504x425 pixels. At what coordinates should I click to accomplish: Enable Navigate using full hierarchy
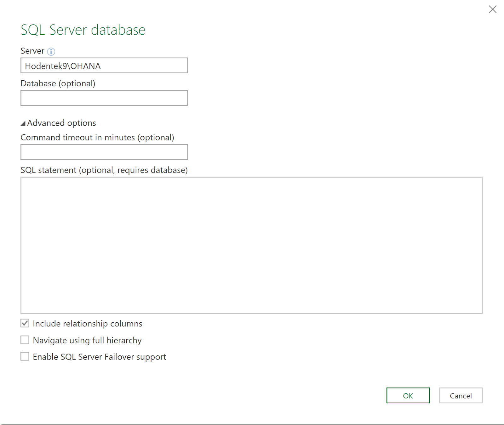click(25, 340)
